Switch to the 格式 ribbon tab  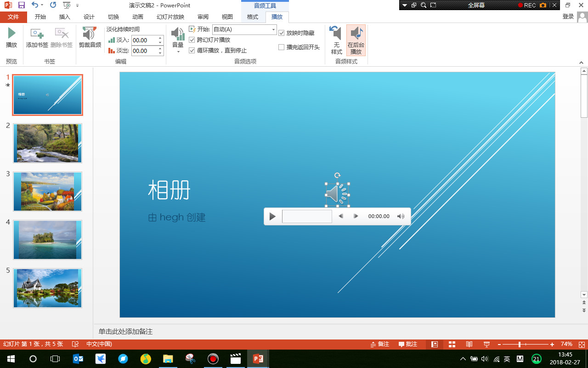click(253, 17)
